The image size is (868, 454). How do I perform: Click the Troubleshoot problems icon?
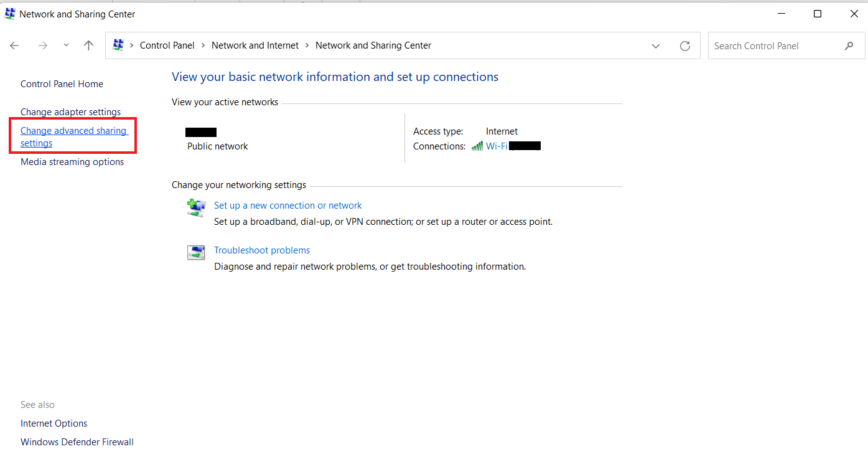click(x=197, y=252)
